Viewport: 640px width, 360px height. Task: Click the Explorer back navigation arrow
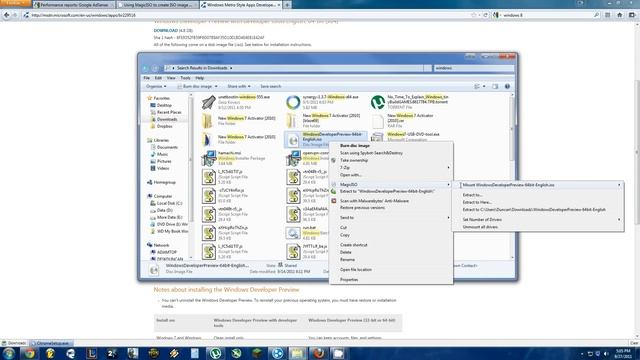146,68
